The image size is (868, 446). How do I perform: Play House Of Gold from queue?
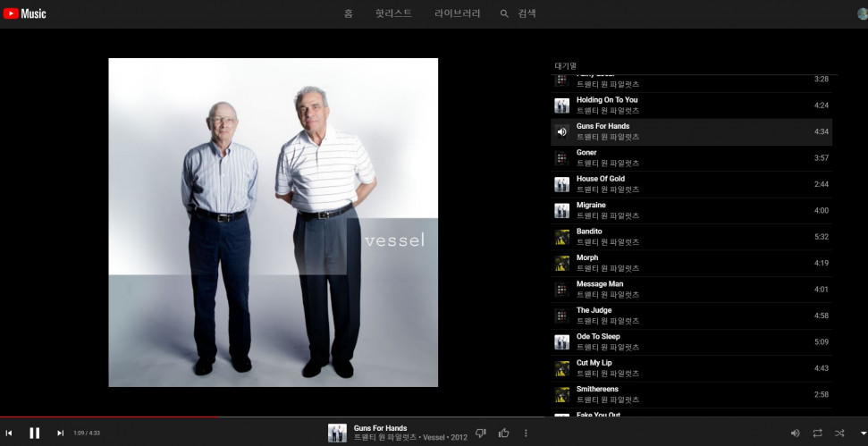coord(691,184)
